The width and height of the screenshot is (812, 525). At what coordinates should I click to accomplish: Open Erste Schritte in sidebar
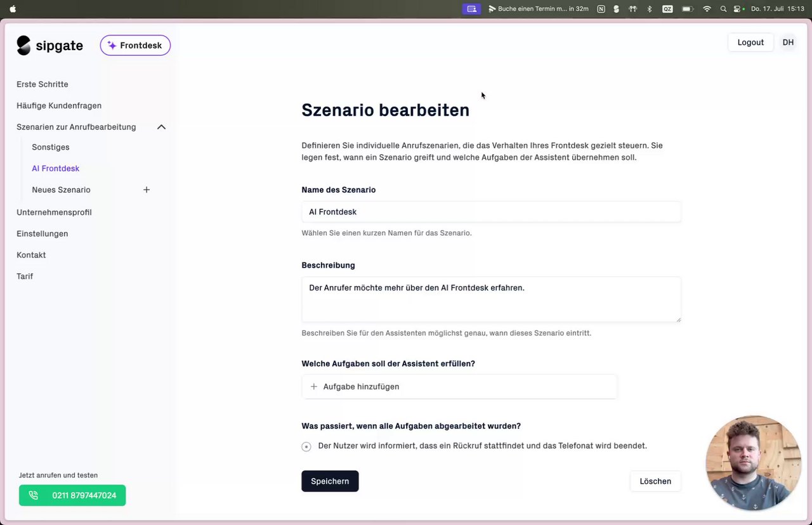click(43, 84)
